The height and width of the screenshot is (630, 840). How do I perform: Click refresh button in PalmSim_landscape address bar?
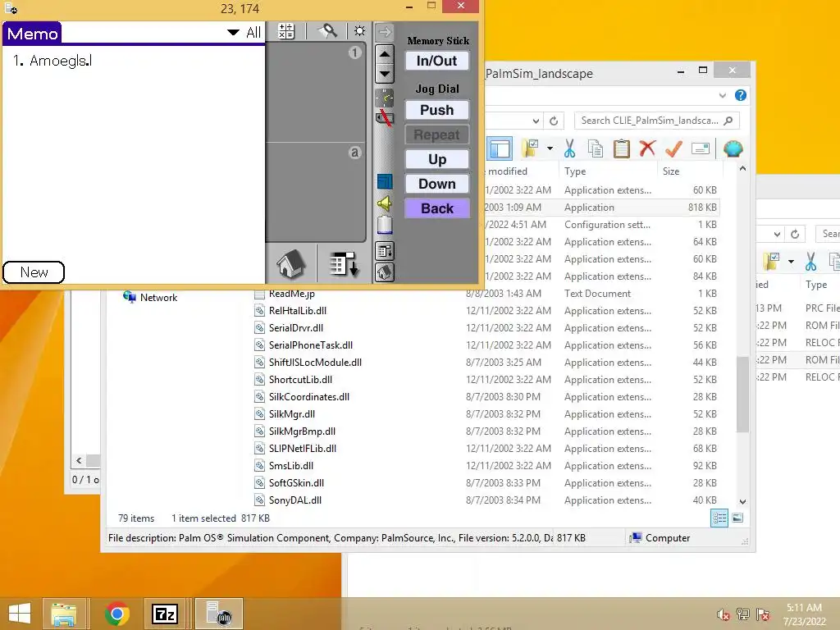pos(554,121)
